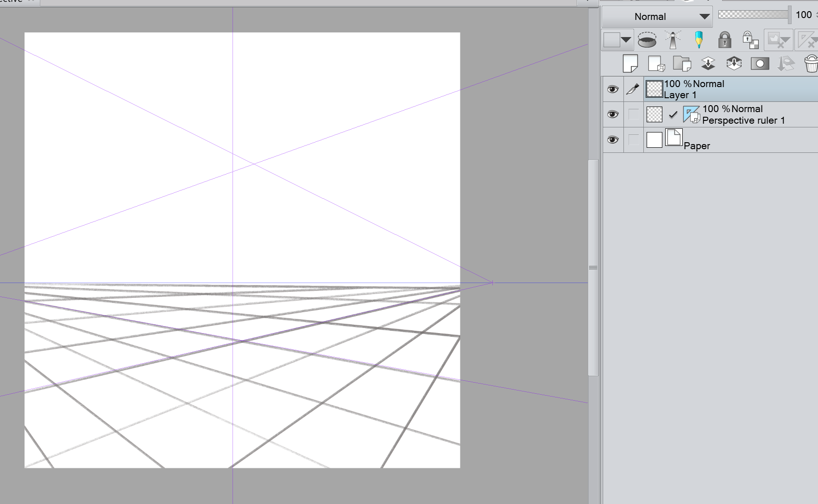Hide the Paper layer
The height and width of the screenshot is (504, 818).
(x=613, y=139)
